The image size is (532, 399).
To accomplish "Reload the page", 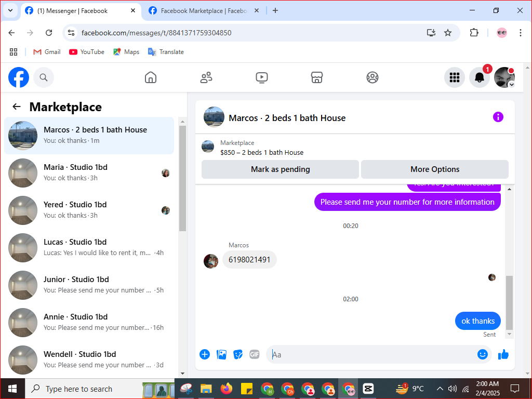I will (x=49, y=33).
